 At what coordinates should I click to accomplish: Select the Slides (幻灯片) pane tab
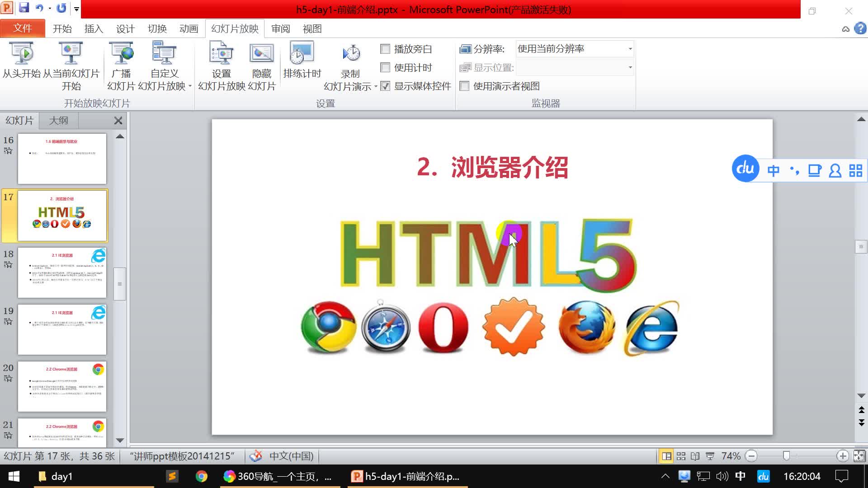[x=19, y=121]
